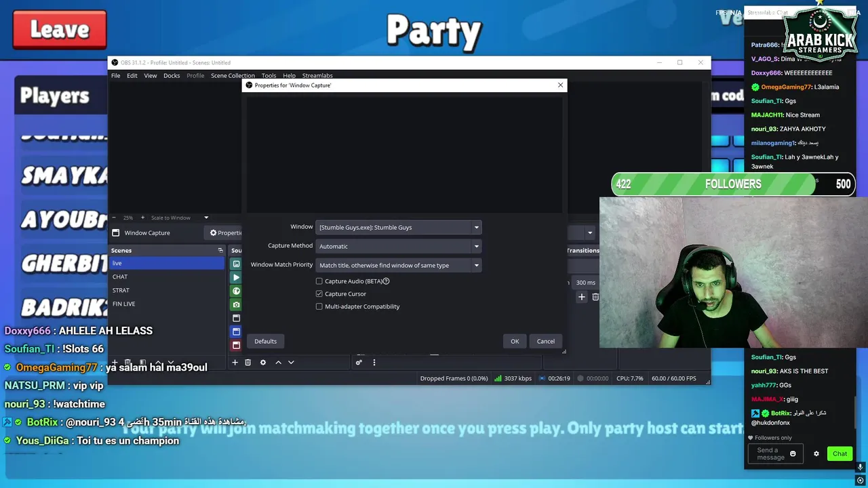The width and height of the screenshot is (868, 488).
Task: Open Window Match Priority dropdown
Action: pyautogui.click(x=398, y=266)
